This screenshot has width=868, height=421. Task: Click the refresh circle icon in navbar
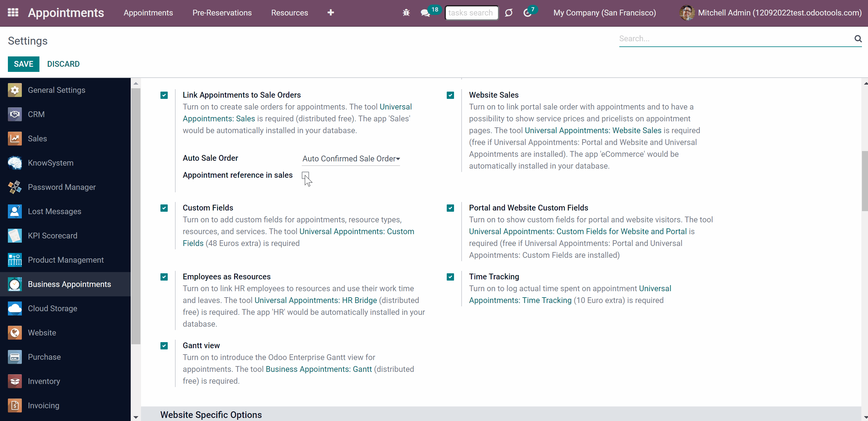pos(509,13)
